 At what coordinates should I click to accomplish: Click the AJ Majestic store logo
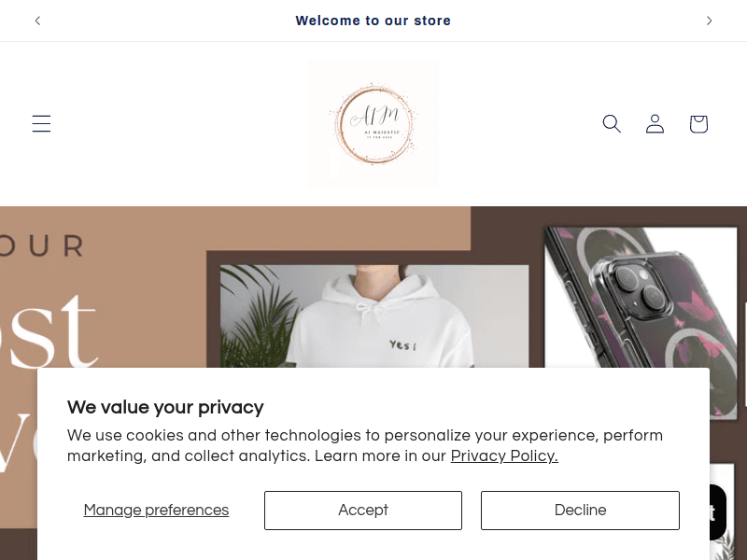pos(373,125)
